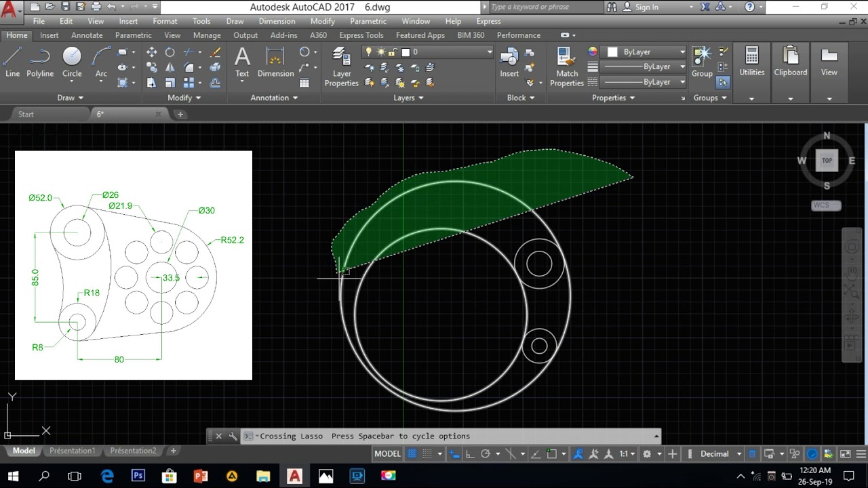This screenshot has width=868, height=488.
Task: Toggle polar tracking in status bar
Action: pos(485,454)
